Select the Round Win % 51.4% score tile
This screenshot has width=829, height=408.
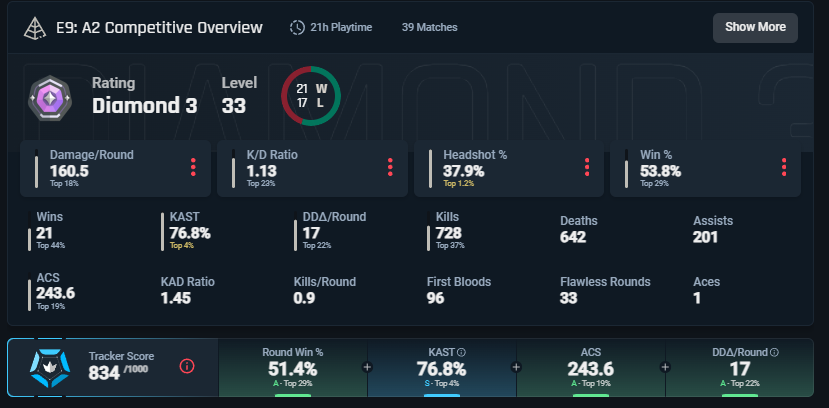click(x=292, y=368)
